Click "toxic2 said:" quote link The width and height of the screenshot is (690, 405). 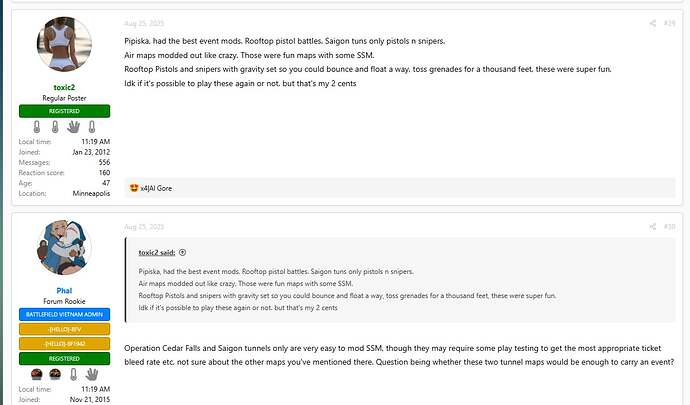(158, 253)
